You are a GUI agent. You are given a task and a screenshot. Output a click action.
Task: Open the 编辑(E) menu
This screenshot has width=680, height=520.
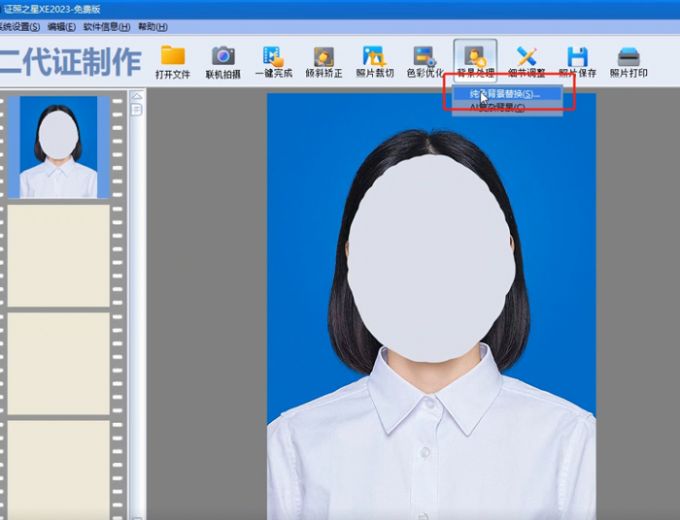click(x=61, y=27)
